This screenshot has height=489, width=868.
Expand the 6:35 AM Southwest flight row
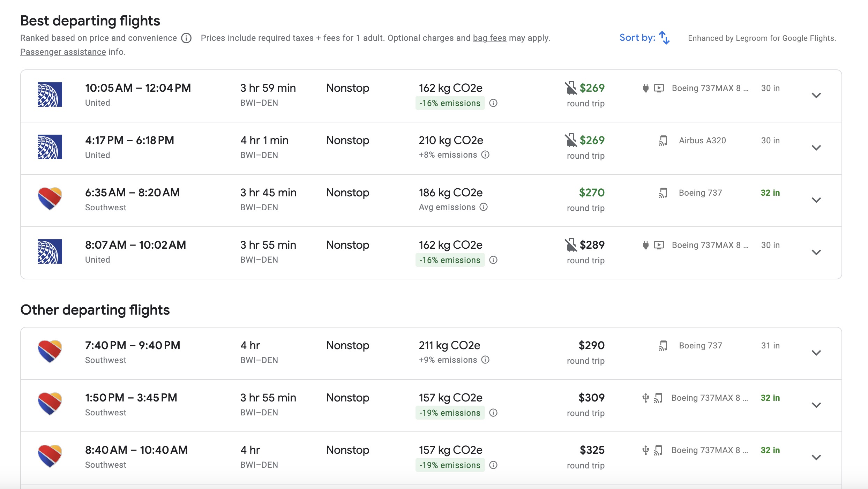pyautogui.click(x=816, y=200)
